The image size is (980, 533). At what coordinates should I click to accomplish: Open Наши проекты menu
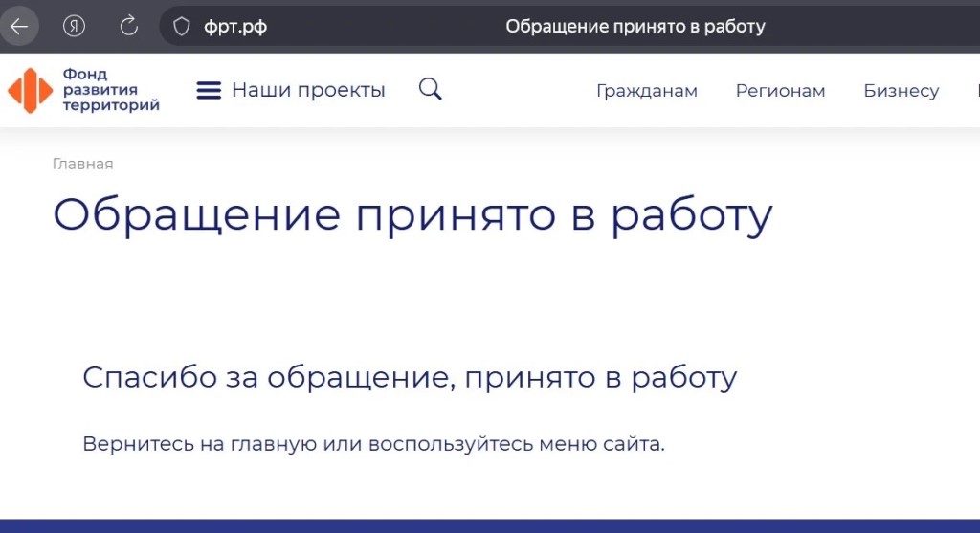click(308, 90)
